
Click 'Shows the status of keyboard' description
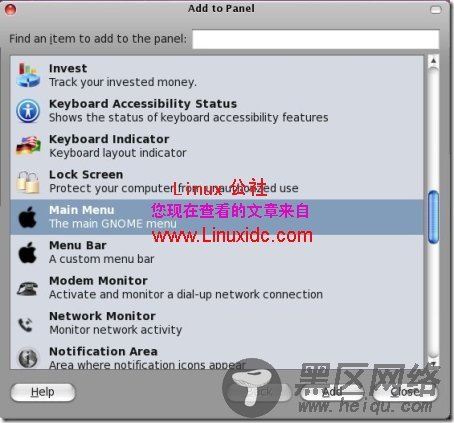189,118
